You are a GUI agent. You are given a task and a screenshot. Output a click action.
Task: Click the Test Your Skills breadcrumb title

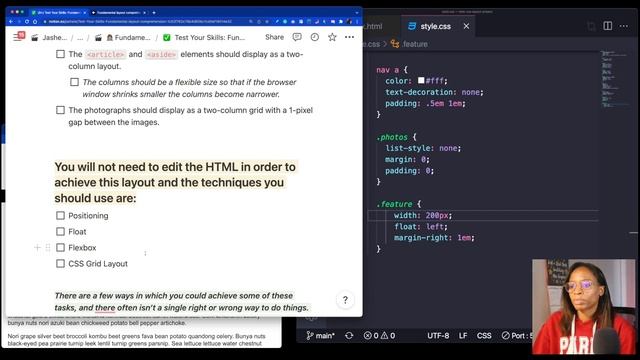click(x=204, y=38)
